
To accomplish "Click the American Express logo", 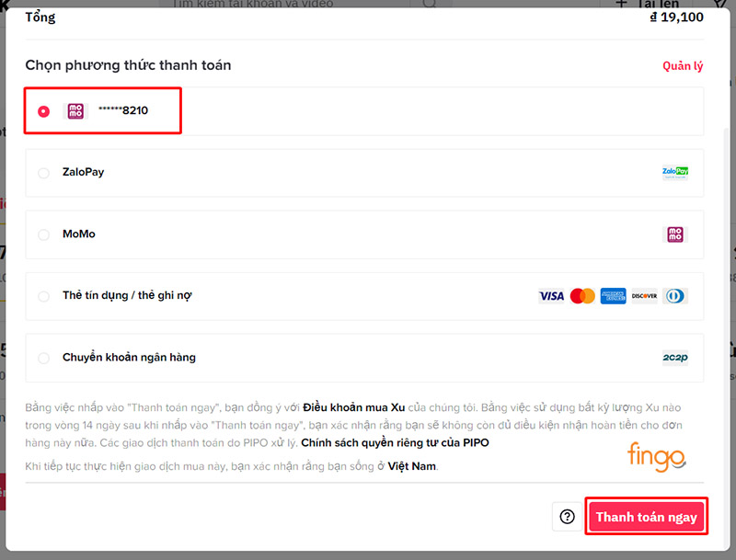I will tap(613, 296).
